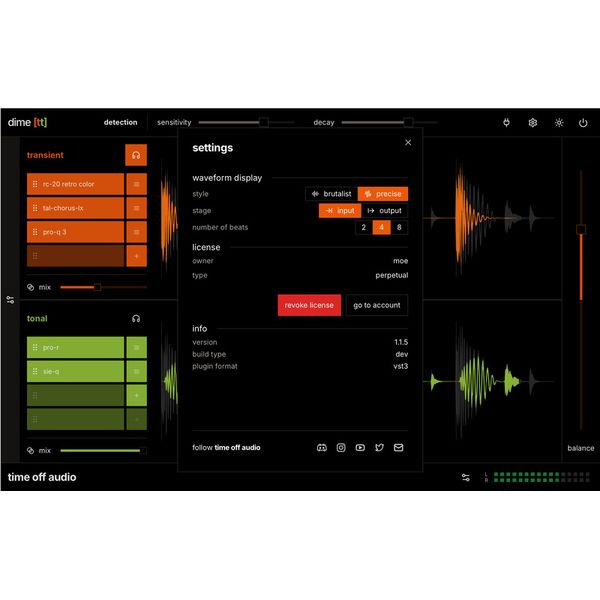This screenshot has height=600, width=600.
Task: Select the detection tab
Action: pos(121,123)
